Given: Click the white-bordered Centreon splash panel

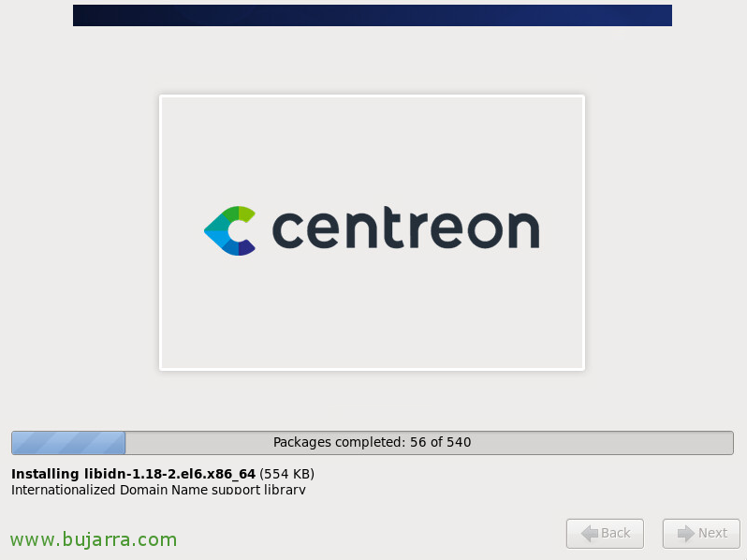Looking at the screenshot, I should (372, 232).
